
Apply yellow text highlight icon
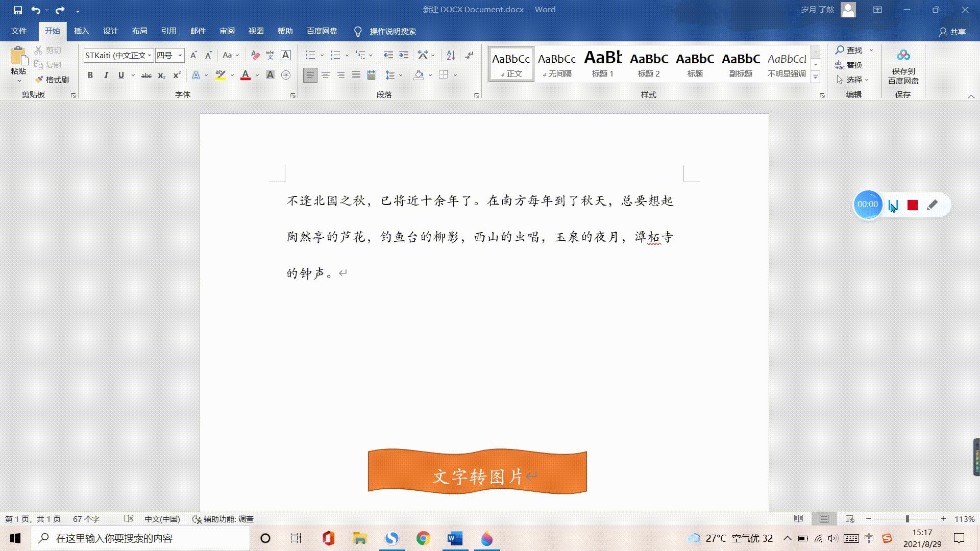[220, 75]
